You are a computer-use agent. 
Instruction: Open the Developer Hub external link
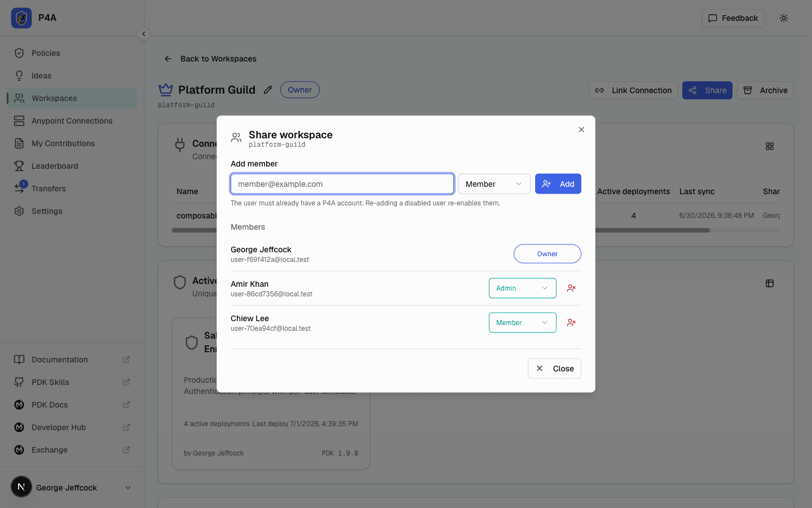click(x=72, y=427)
